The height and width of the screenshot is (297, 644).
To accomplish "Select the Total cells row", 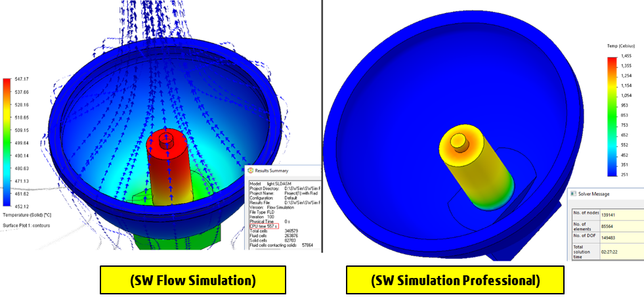I will click(274, 231).
